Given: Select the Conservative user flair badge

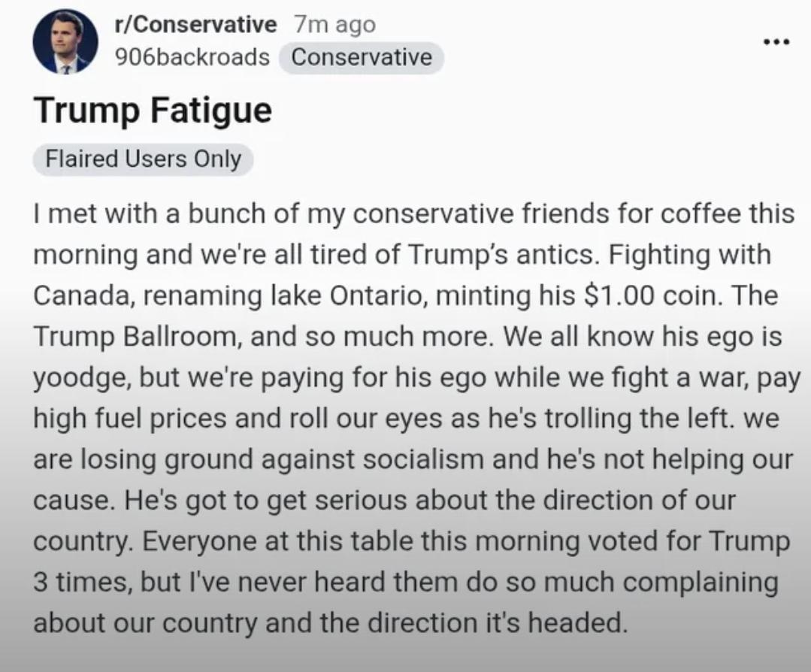Looking at the screenshot, I should pos(362,57).
